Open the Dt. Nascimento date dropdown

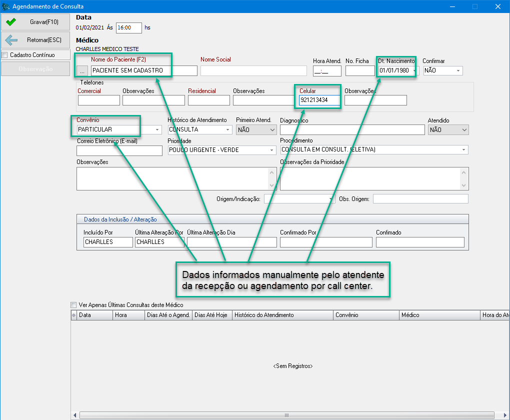(x=414, y=70)
